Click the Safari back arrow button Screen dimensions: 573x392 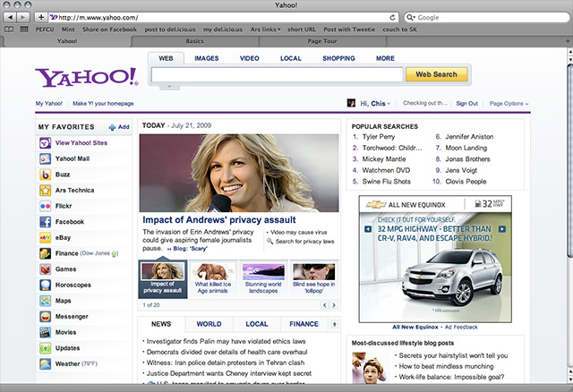coord(10,17)
